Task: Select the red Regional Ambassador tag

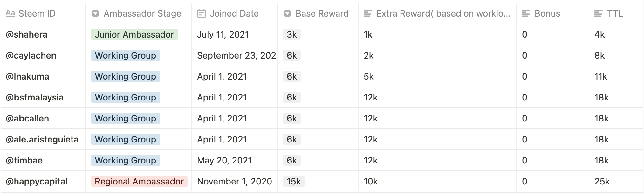Action: coord(139,181)
